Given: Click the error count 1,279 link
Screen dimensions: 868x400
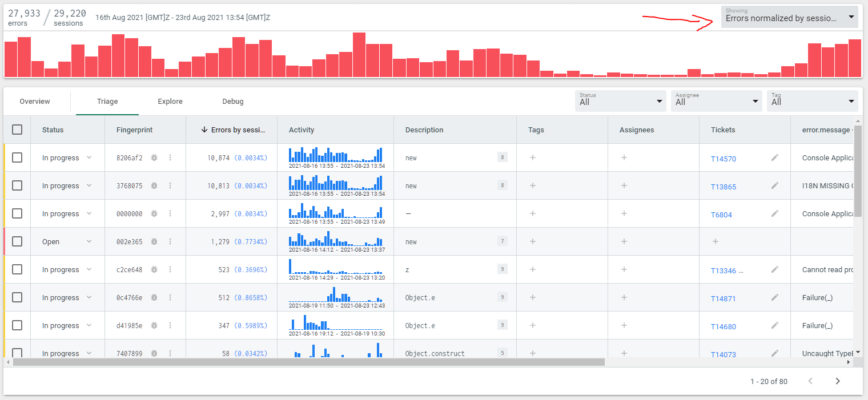Looking at the screenshot, I should point(220,242).
